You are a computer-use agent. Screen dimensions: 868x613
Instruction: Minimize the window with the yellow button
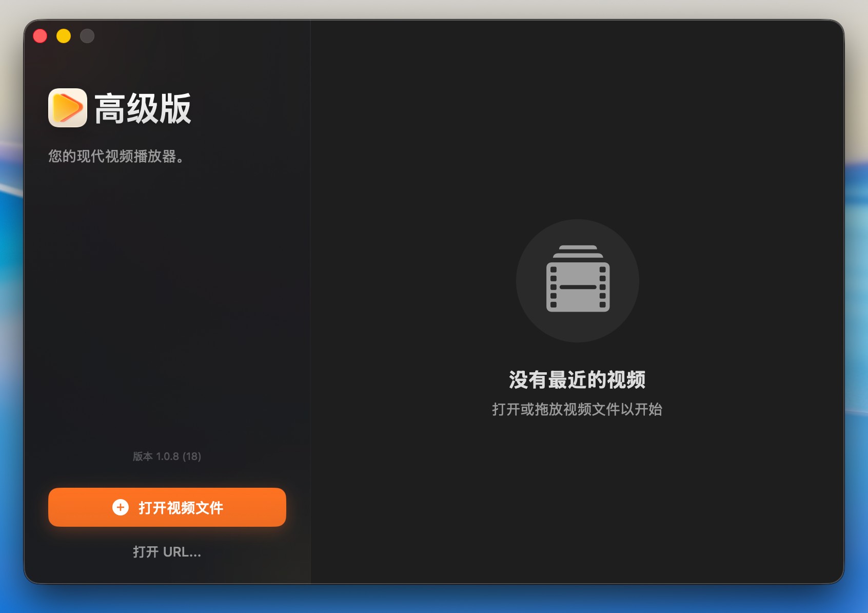64,36
